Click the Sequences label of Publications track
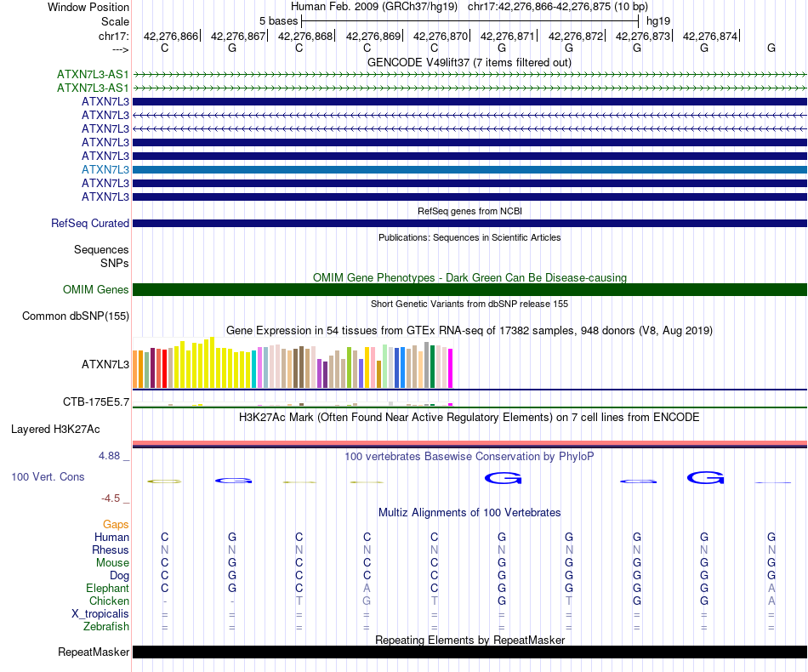The height and width of the screenshot is (672, 808). pyautogui.click(x=101, y=249)
